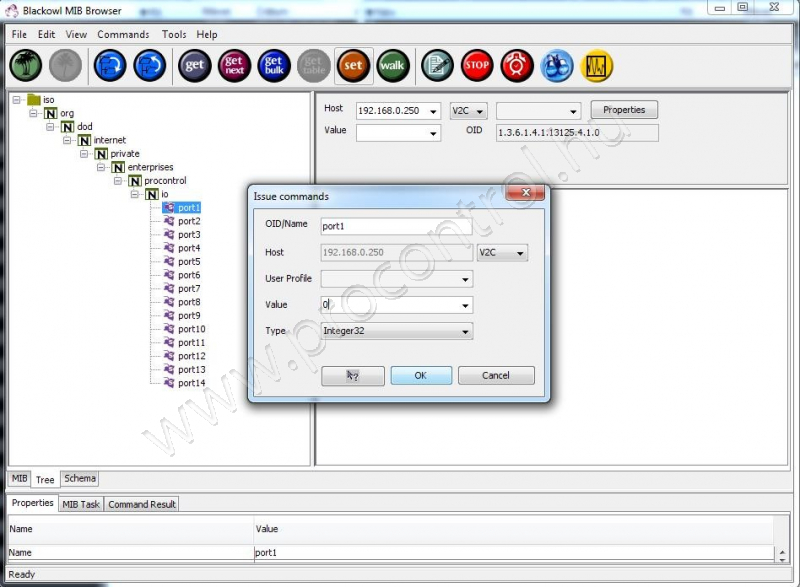Screen dimensions: 800x587
Task: Open the Value dropdown arrow in Issue commands
Action: coord(465,305)
